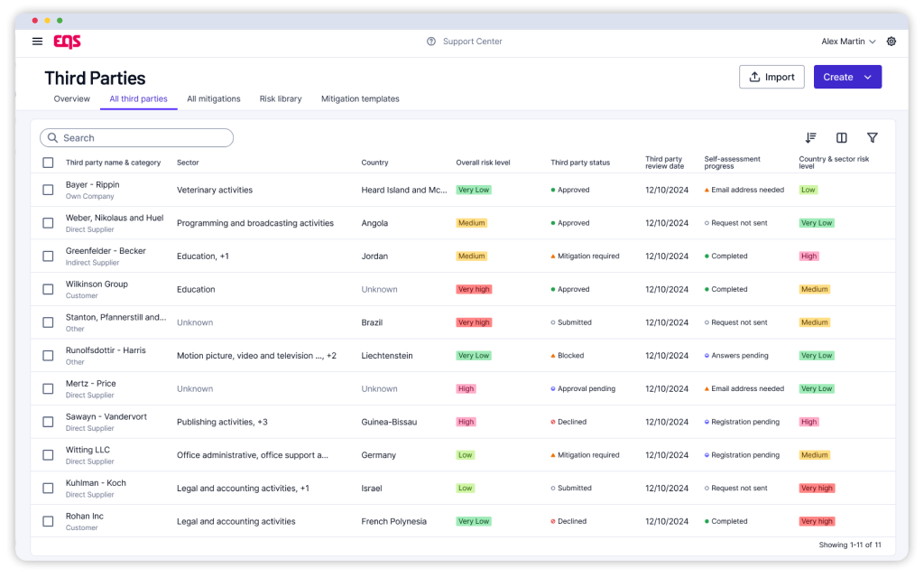Open the Create button dropdown arrow

(x=868, y=78)
